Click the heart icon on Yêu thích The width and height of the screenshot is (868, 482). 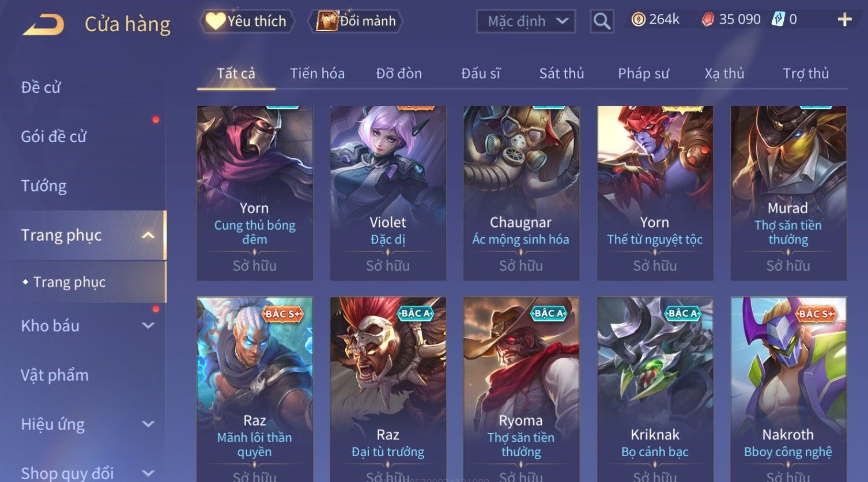[x=216, y=21]
